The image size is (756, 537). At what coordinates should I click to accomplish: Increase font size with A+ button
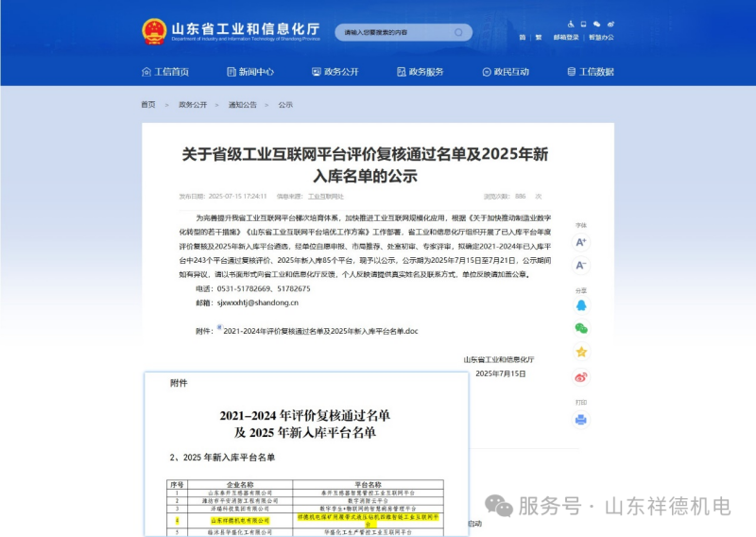[581, 242]
